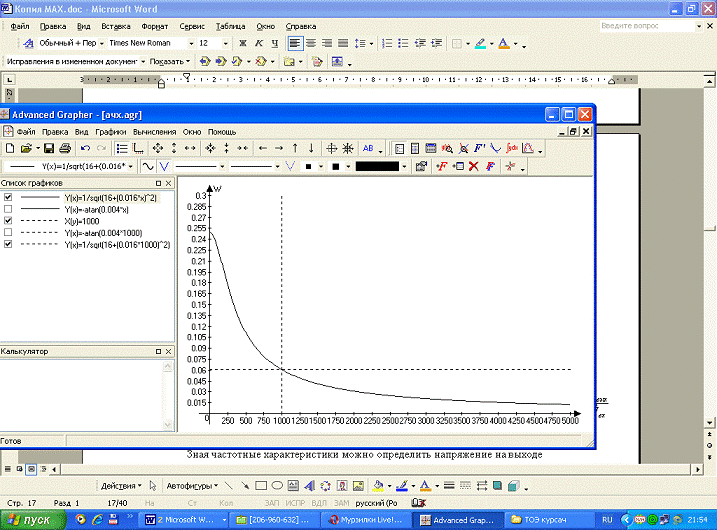Click the Undo arrow in Advanced Grapher toolbar
The width and height of the screenshot is (717, 530).
click(x=83, y=148)
